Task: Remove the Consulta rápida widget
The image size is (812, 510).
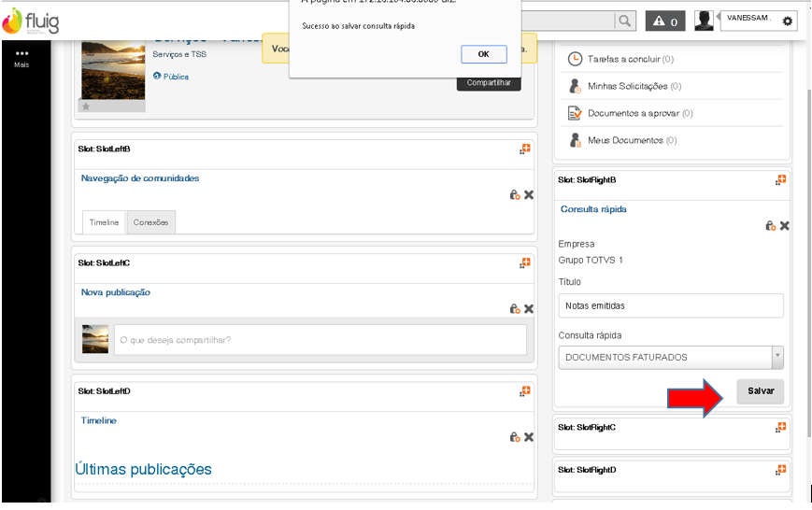Action: (x=785, y=225)
